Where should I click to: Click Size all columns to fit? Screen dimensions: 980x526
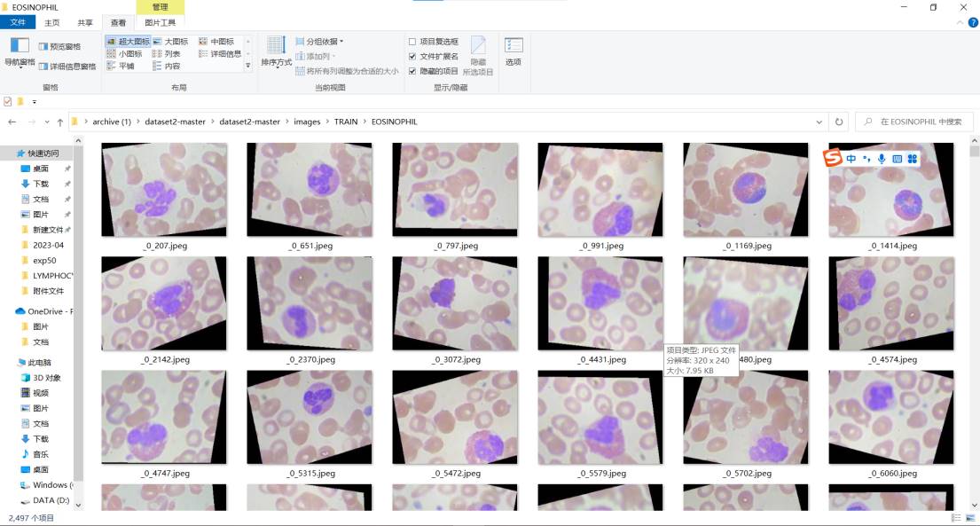point(347,71)
